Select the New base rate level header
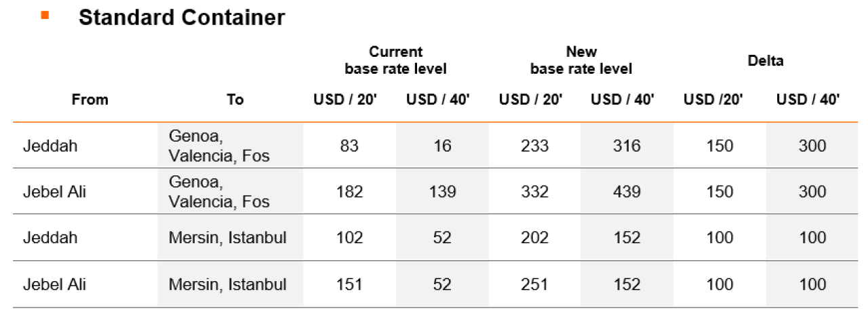The width and height of the screenshot is (868, 315). 581,60
